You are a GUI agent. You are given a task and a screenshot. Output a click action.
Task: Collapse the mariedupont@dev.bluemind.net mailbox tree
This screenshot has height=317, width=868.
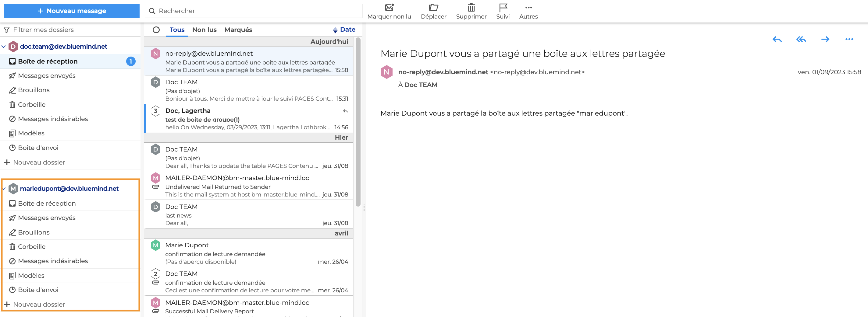4,189
